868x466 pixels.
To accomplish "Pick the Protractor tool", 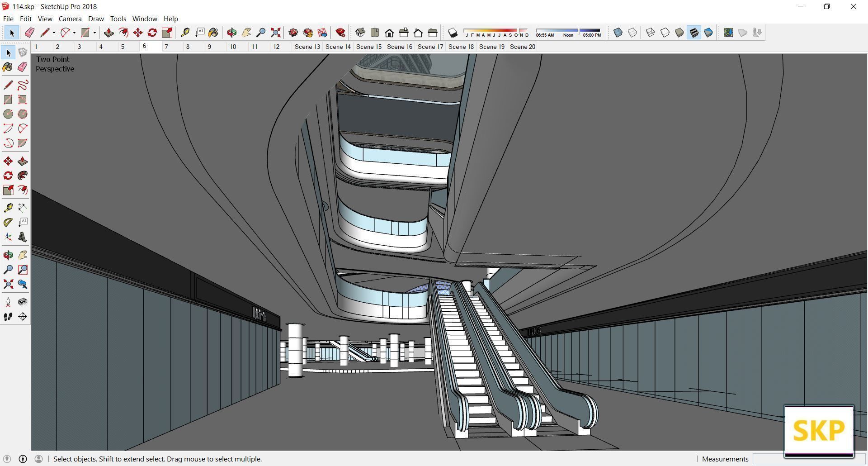I will pyautogui.click(x=8, y=222).
